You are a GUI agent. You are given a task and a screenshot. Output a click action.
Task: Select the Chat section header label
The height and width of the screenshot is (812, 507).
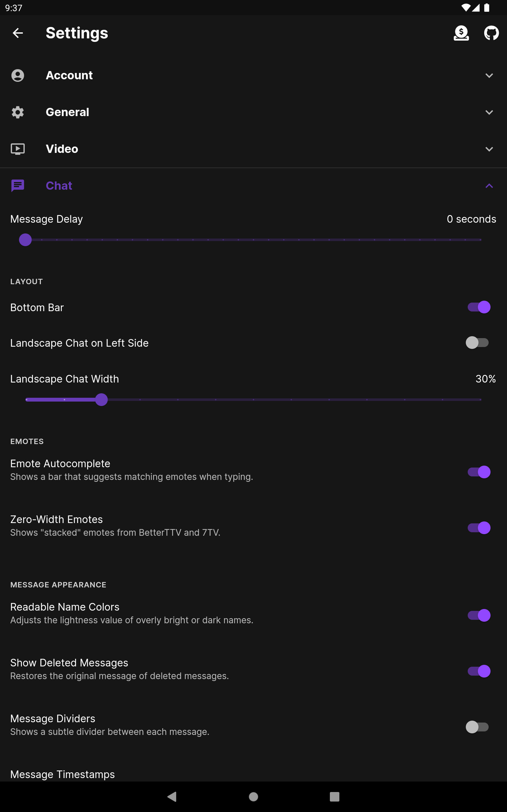[59, 186]
